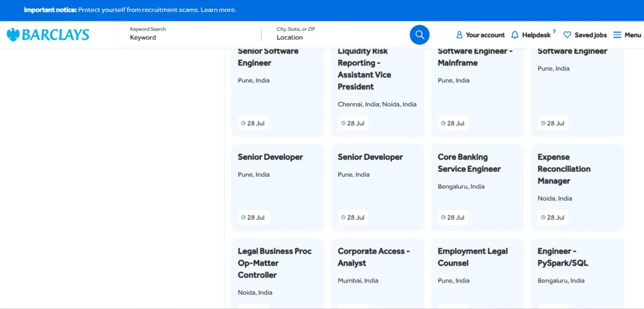Follow the 'Learn more' link in the notice banner
The height and width of the screenshot is (309, 644).
(218, 10)
